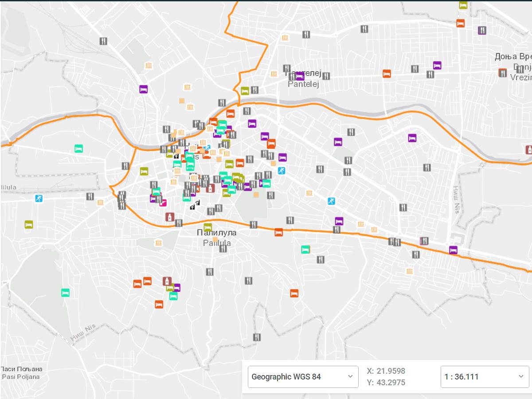
Task: Click the pink marker south of the center cluster
Action: click(x=164, y=203)
